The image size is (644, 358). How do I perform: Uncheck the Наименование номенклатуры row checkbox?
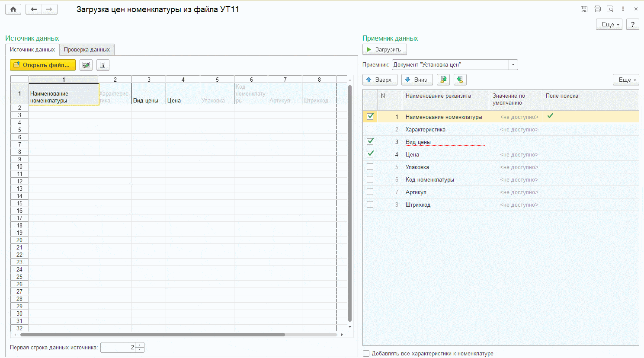click(370, 116)
